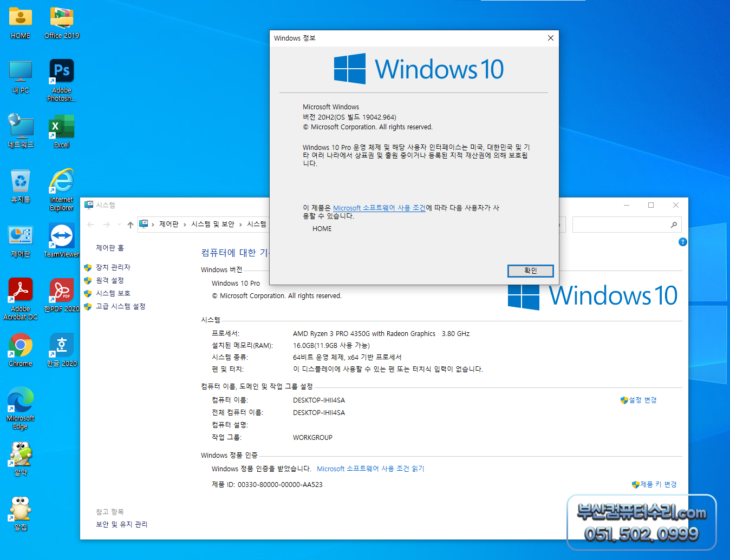
Task: Click the forward arrow in System window
Action: (x=107, y=225)
